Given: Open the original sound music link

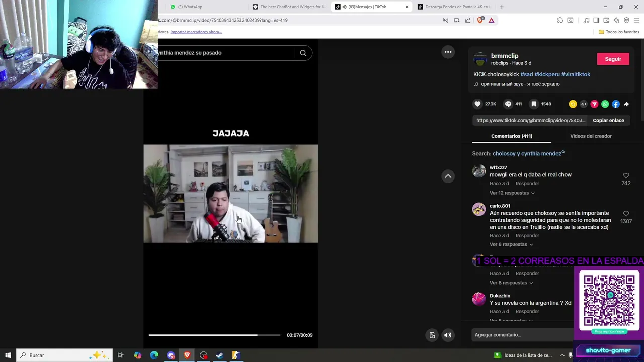Looking at the screenshot, I should (520, 84).
